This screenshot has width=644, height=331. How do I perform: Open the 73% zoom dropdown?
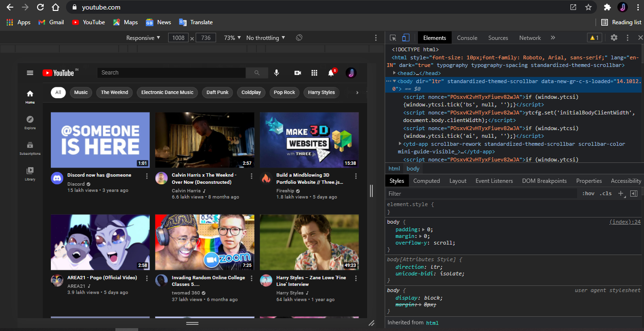tap(232, 38)
